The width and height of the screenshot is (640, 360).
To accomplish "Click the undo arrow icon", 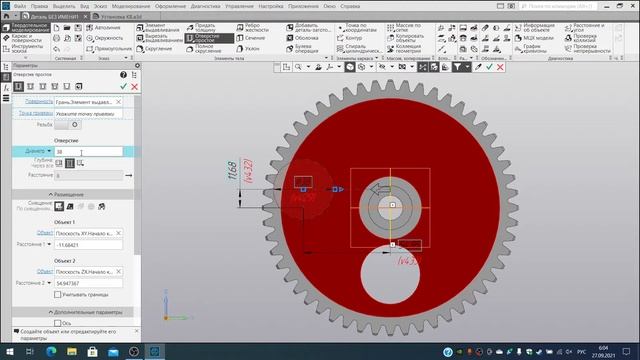I will (56, 49).
